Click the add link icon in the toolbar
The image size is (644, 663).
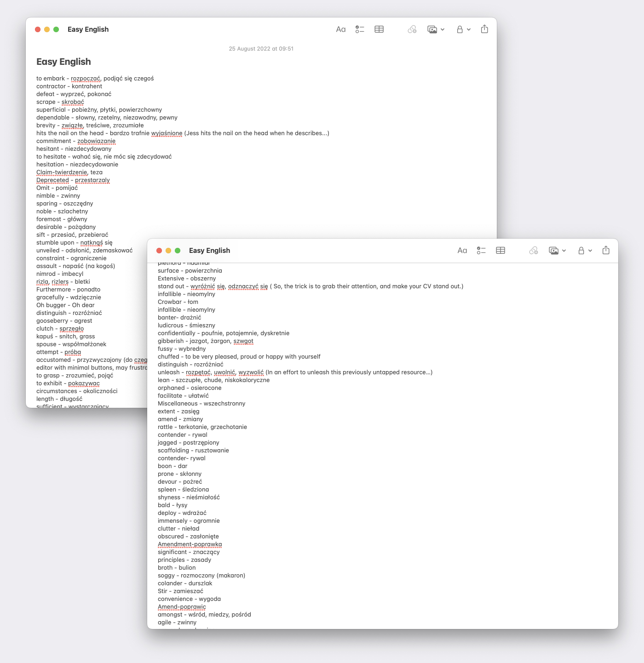click(412, 29)
